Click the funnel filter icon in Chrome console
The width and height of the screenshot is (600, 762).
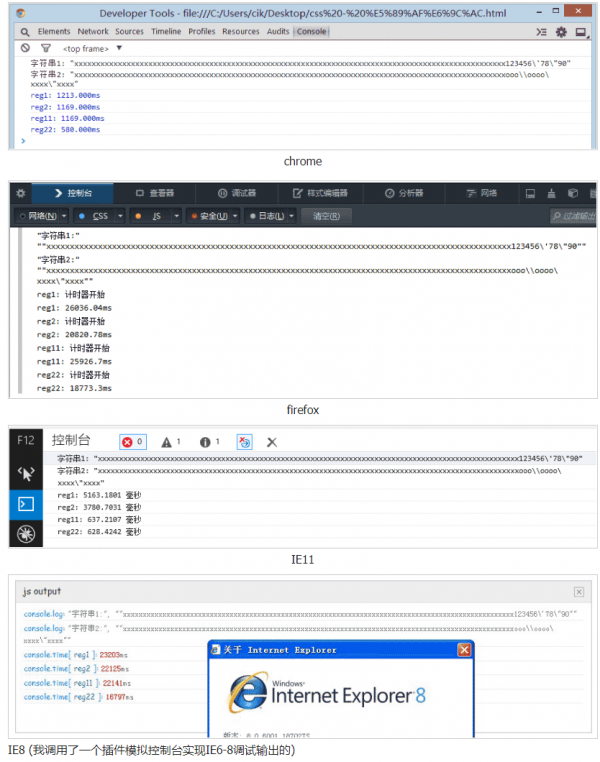(x=45, y=47)
